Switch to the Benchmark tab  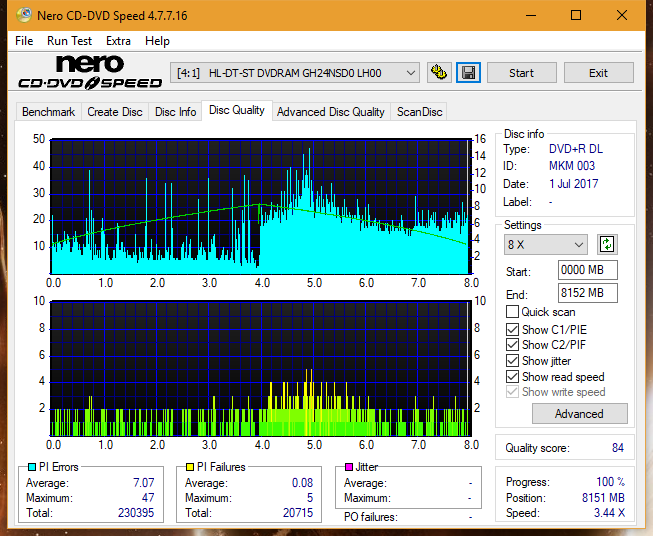coord(49,112)
